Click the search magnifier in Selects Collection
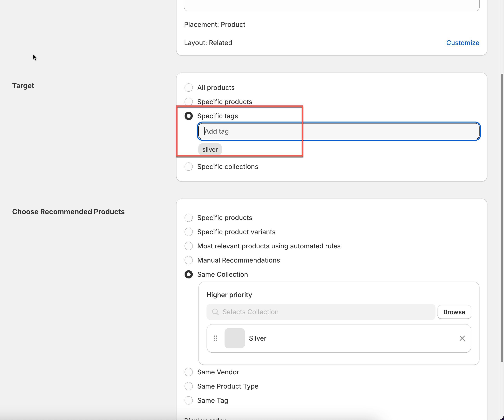 [x=215, y=312]
